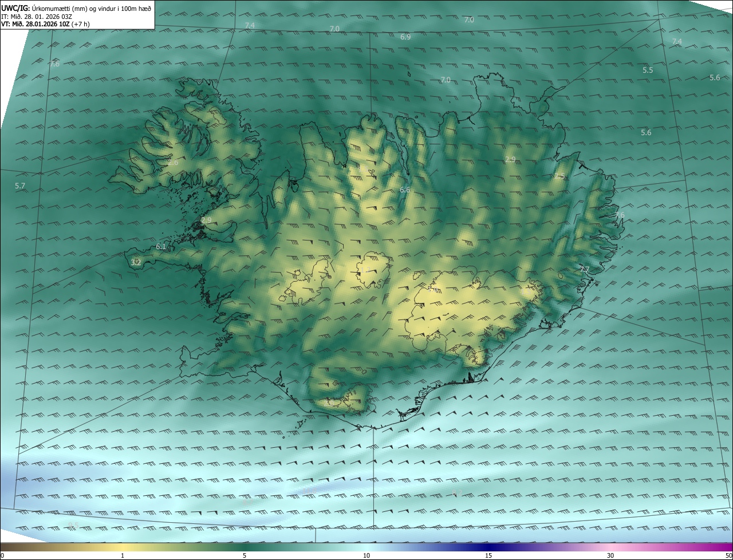This screenshot has height=560, width=733.
Task: Click the 7.7 value label on the map
Action: click(584, 269)
